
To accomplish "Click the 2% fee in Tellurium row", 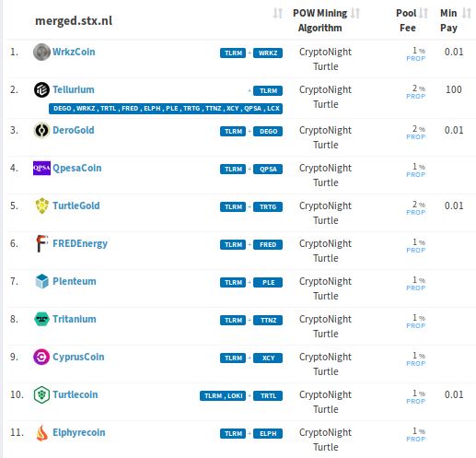I will pyautogui.click(x=419, y=88).
